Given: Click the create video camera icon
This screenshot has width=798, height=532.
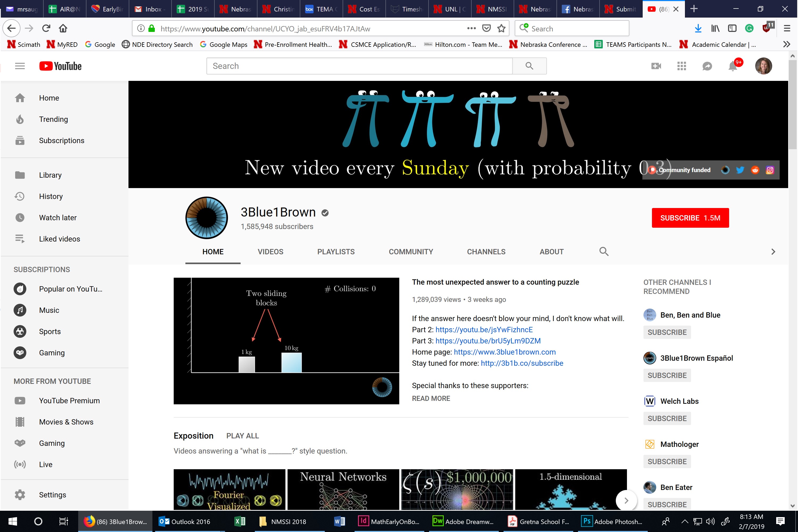Looking at the screenshot, I should tap(656, 66).
